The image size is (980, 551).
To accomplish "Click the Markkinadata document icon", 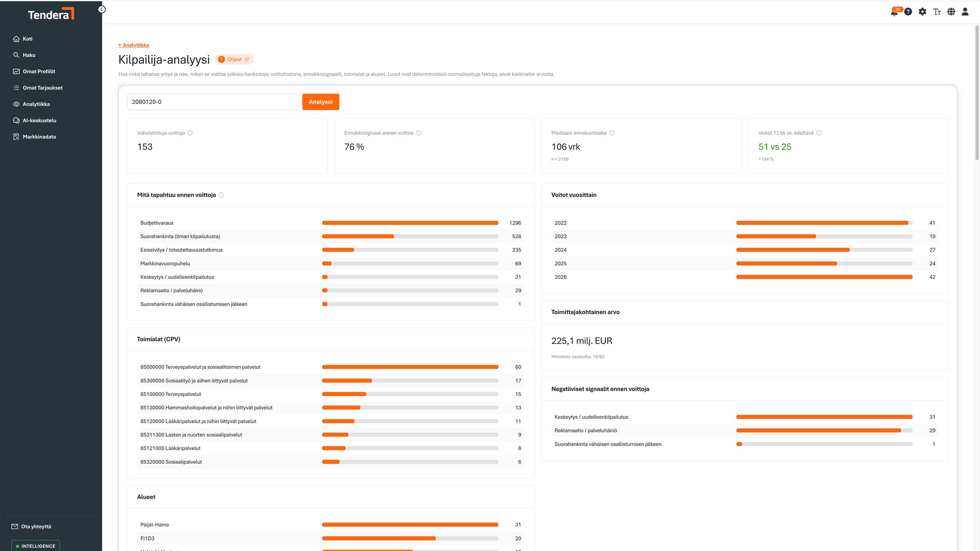I will tap(16, 137).
